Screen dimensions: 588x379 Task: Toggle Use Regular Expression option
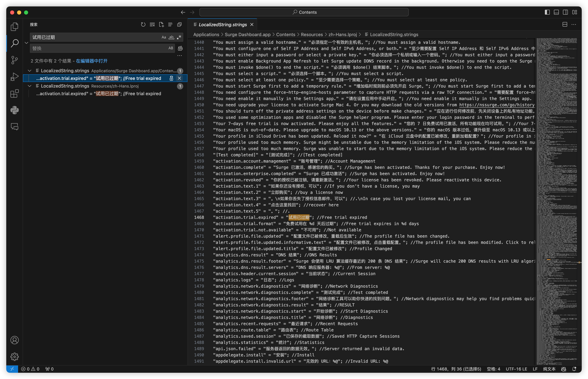tap(179, 37)
